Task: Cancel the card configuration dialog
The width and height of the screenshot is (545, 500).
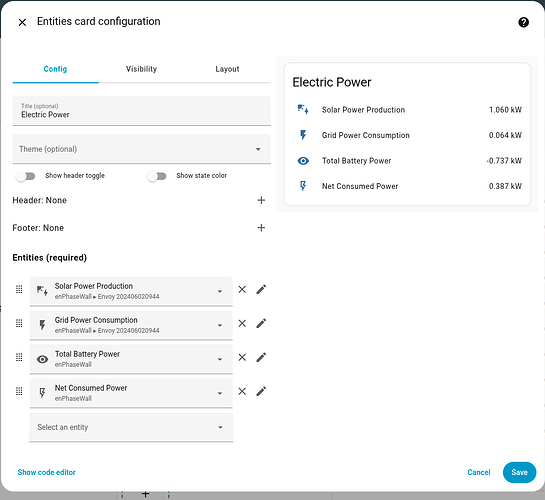Action: coord(479,472)
